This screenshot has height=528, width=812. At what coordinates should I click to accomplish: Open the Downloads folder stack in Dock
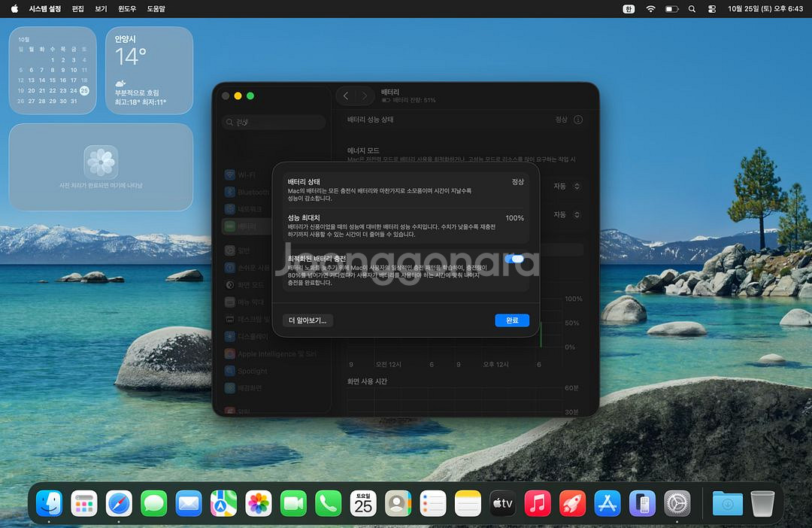727,503
